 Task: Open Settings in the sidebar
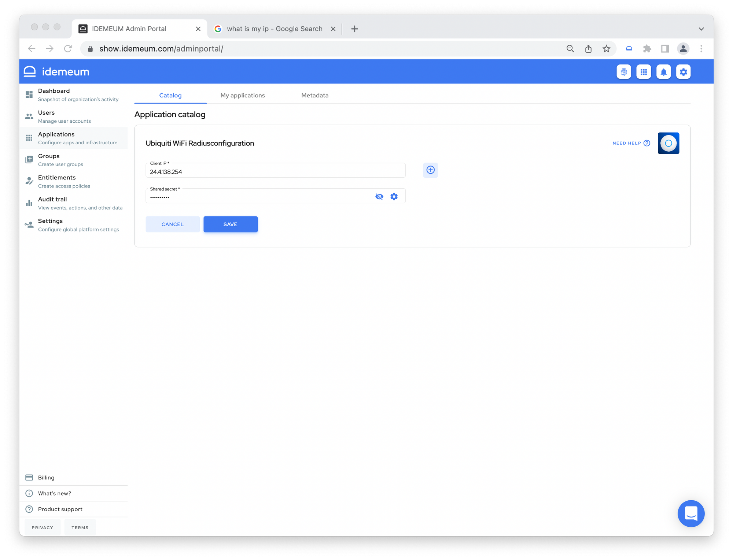point(73,225)
